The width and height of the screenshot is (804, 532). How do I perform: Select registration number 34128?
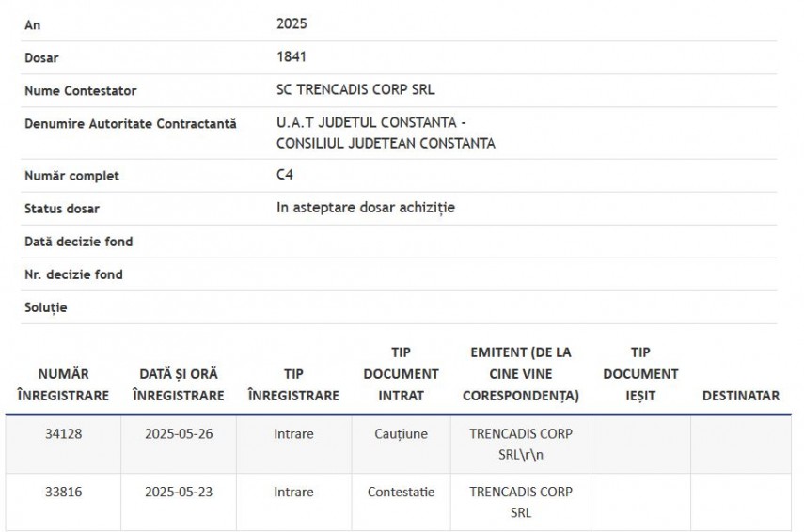point(63,433)
